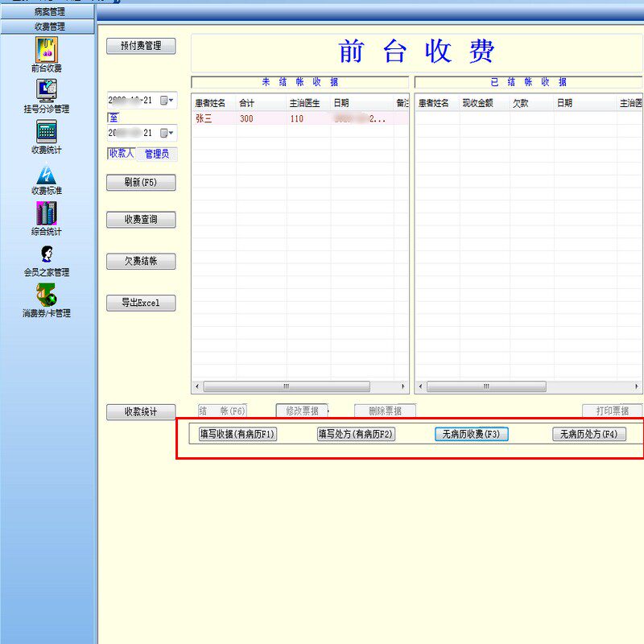
Task: Click the 管理员 cashier field
Action: pyautogui.click(x=157, y=154)
